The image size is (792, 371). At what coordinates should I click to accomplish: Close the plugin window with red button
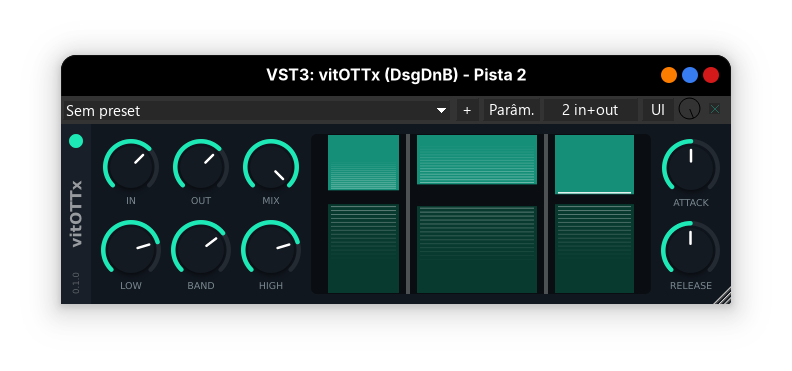click(711, 75)
